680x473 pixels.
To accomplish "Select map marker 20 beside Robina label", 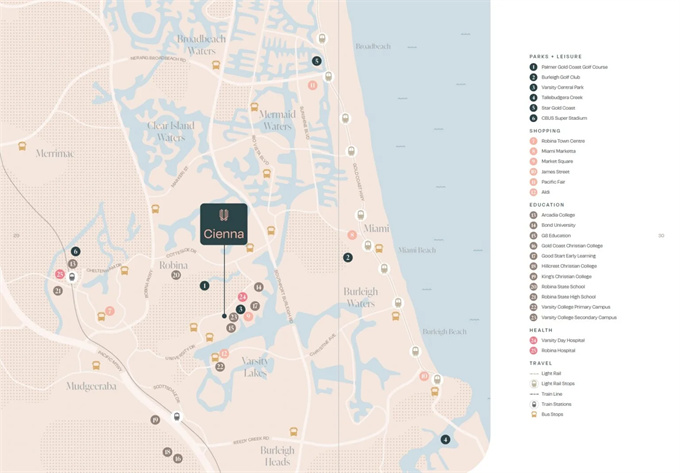I will coord(176,275).
